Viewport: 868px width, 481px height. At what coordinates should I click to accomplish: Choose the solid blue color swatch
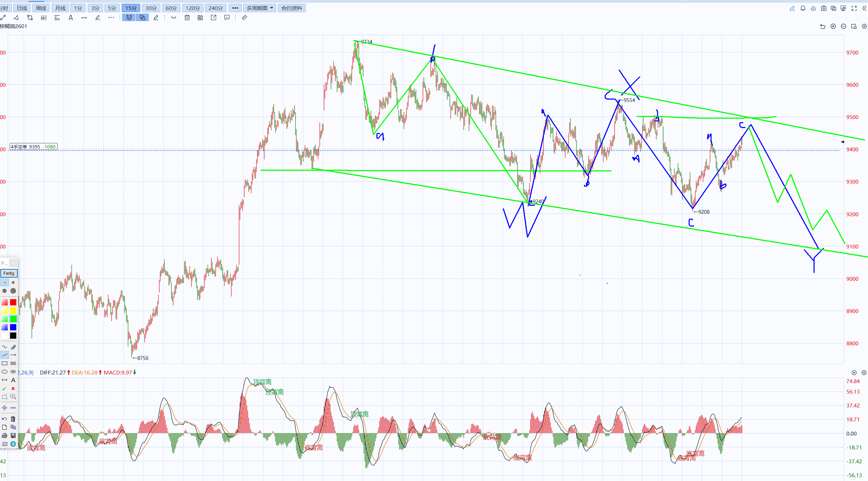pyautogui.click(x=13, y=327)
